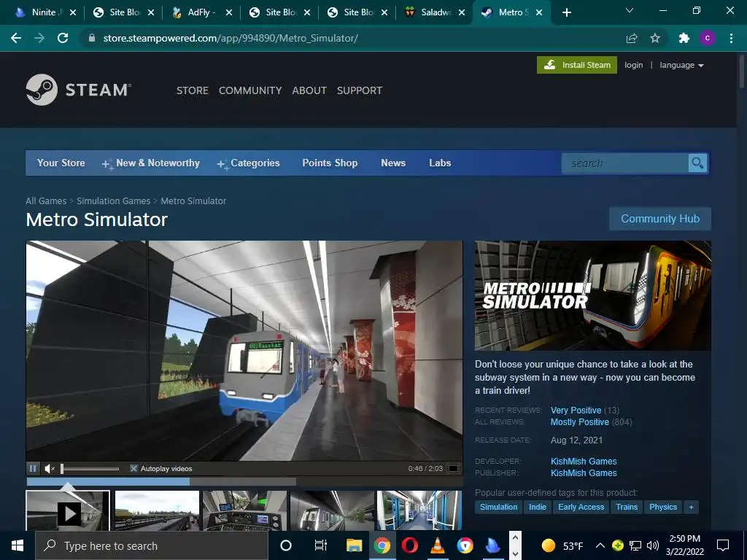The width and height of the screenshot is (747, 560).
Task: Open Community Hub button
Action: 660,219
